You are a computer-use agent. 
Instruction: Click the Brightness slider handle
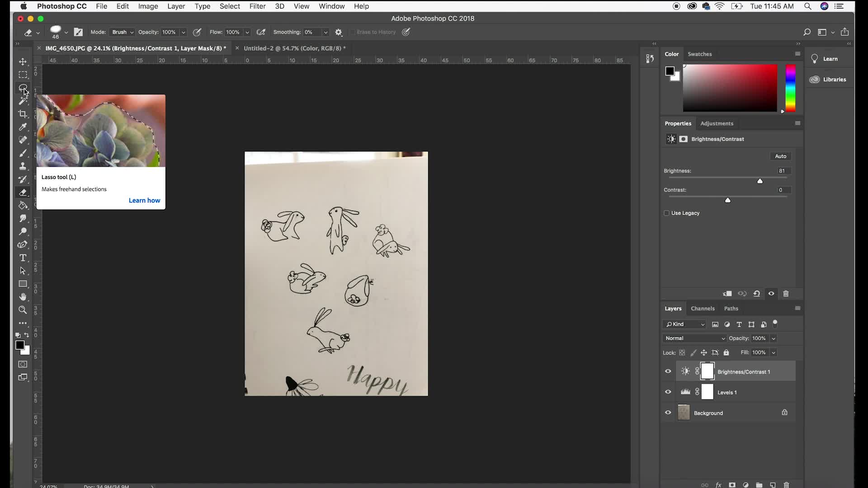(760, 181)
